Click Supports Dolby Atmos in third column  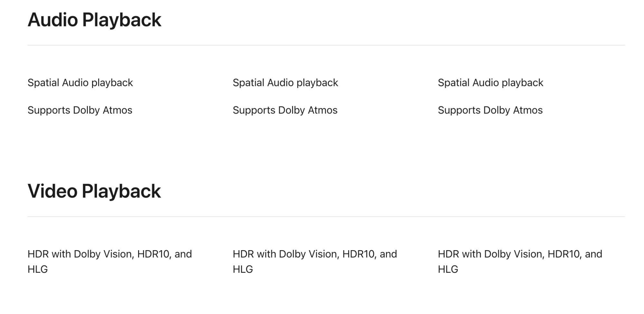pyautogui.click(x=490, y=110)
